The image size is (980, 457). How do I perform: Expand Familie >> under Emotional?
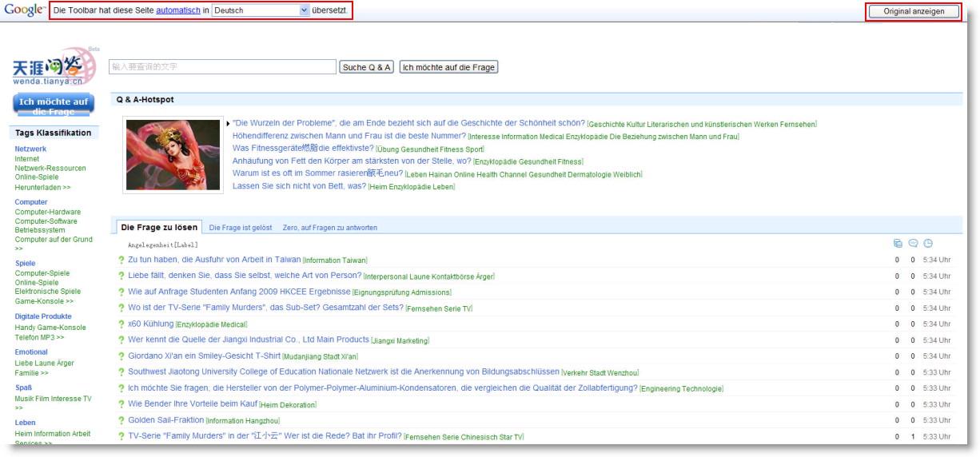coord(31,372)
